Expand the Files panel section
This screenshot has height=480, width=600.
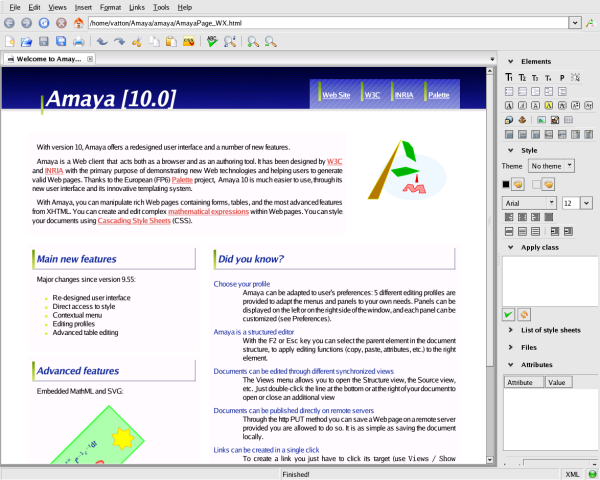click(x=528, y=348)
